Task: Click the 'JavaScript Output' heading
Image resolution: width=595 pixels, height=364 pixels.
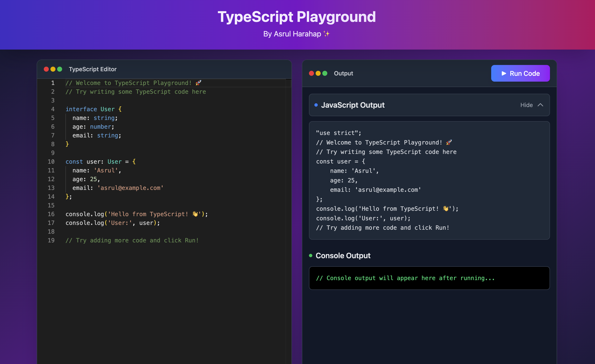Action: (x=353, y=105)
